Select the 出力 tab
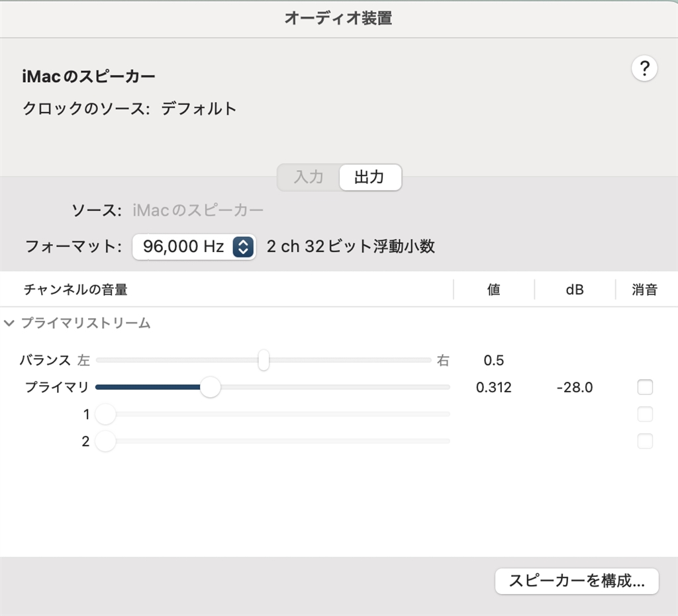The width and height of the screenshot is (678, 616). [x=369, y=177]
